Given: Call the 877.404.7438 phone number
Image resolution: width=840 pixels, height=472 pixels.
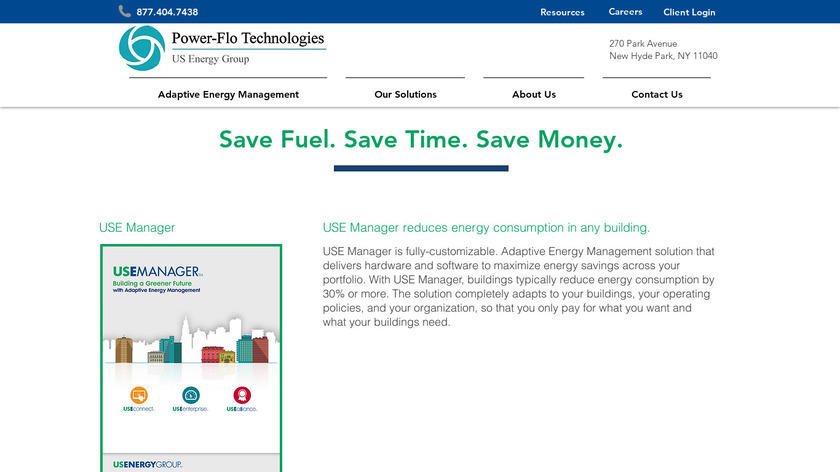Looking at the screenshot, I should (x=167, y=12).
